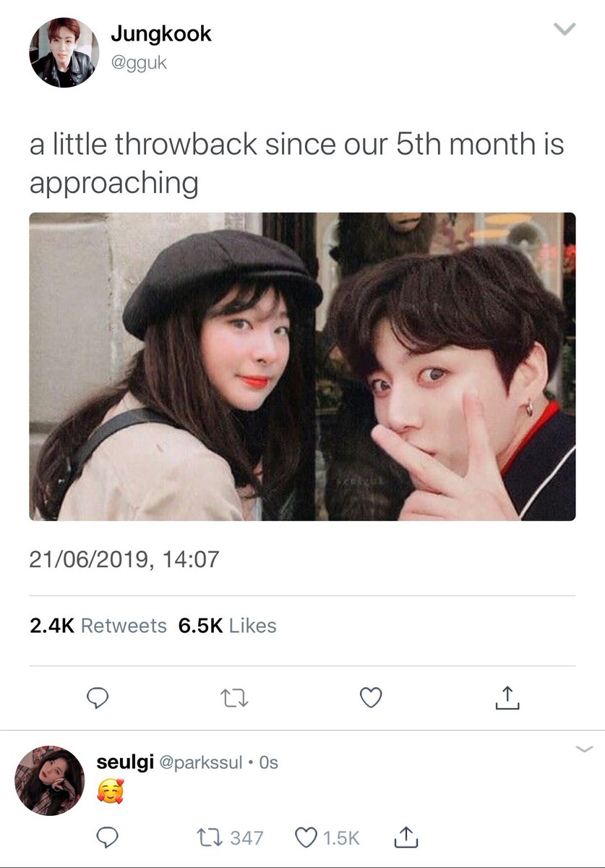Viewport: 605px width, 868px height.
Task: Open the @gguk handle
Action: (x=139, y=63)
